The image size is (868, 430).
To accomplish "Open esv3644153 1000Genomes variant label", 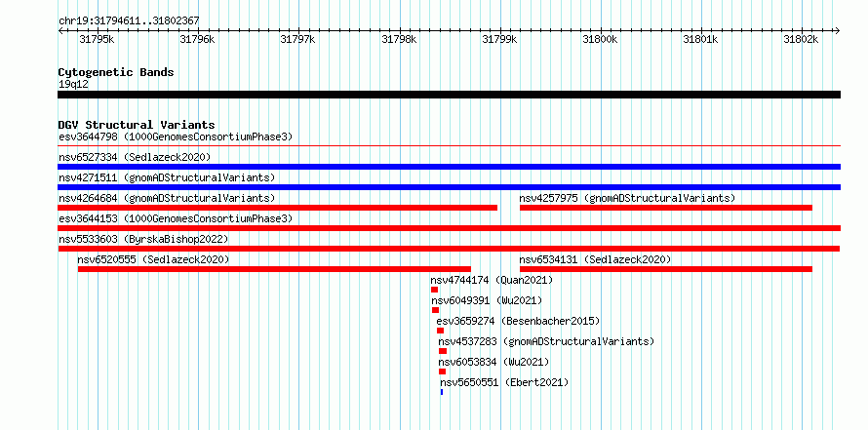I will (176, 218).
